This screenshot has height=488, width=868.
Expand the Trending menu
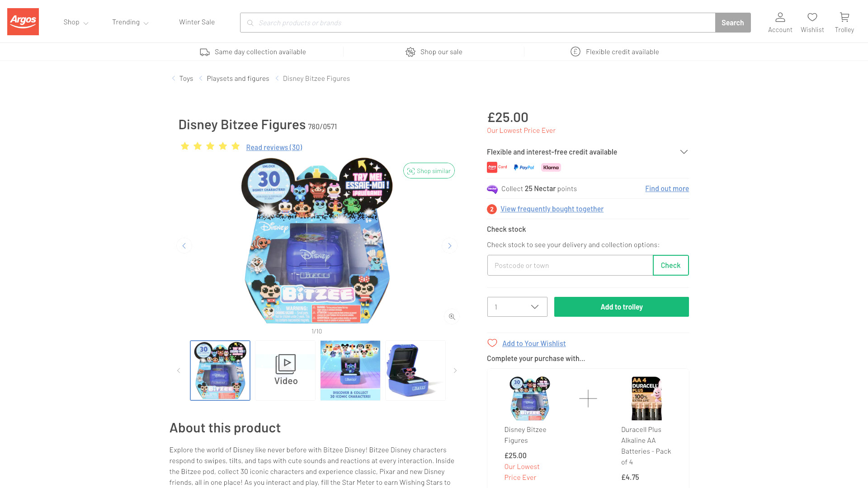point(130,22)
